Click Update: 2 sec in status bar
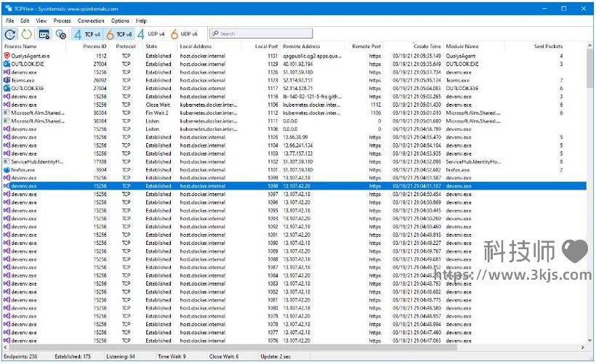This screenshot has height=364, width=596. coord(275,357)
